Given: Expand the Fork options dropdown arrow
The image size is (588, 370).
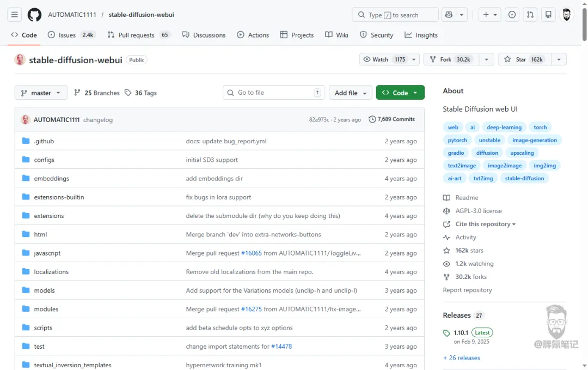Looking at the screenshot, I should coord(486,59).
